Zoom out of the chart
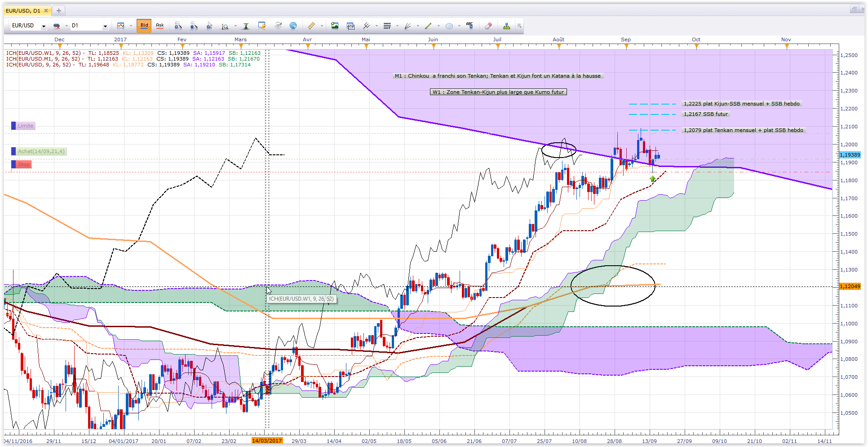868x447 pixels. tap(194, 26)
